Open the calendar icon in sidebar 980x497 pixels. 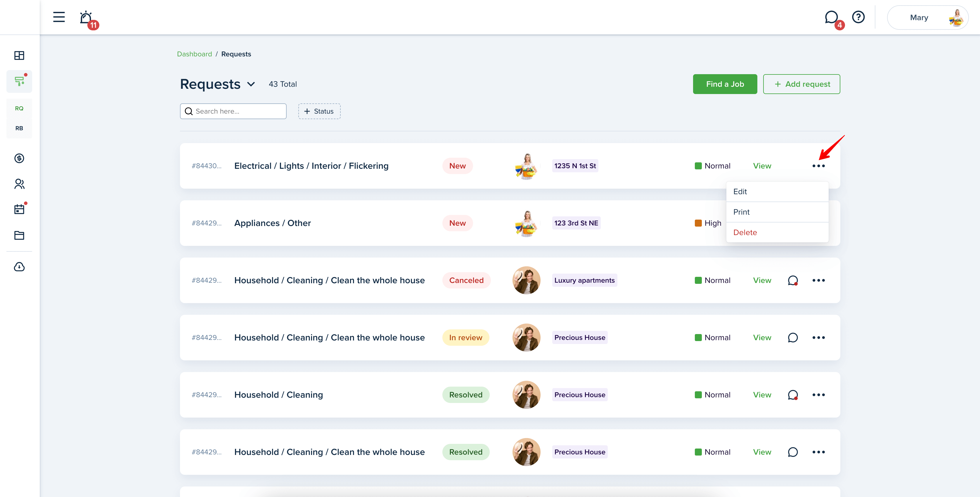[19, 209]
